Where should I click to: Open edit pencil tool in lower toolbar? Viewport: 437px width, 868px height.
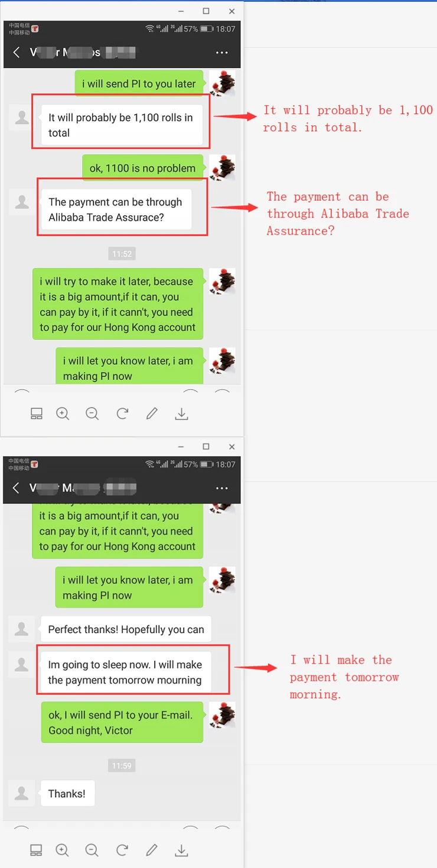[152, 850]
